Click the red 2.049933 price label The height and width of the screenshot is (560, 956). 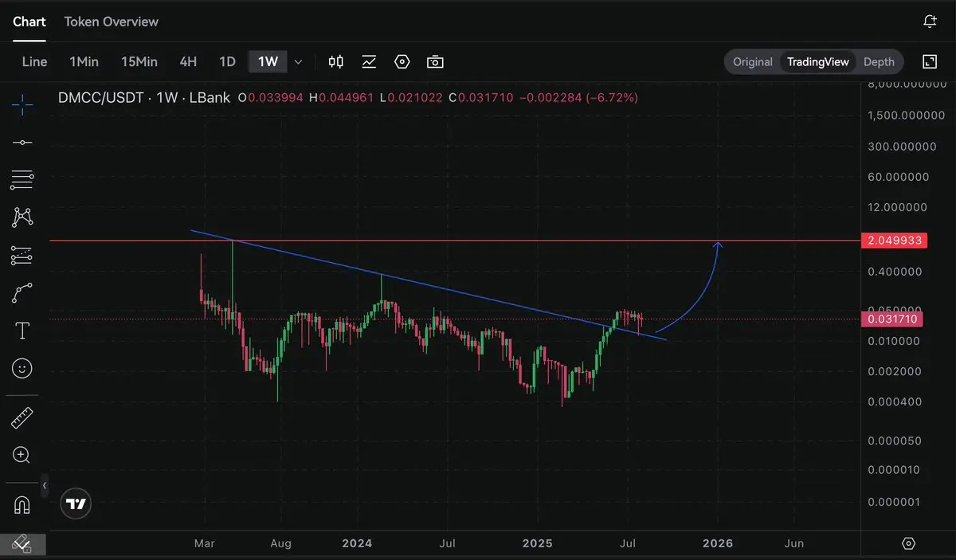pyautogui.click(x=894, y=241)
